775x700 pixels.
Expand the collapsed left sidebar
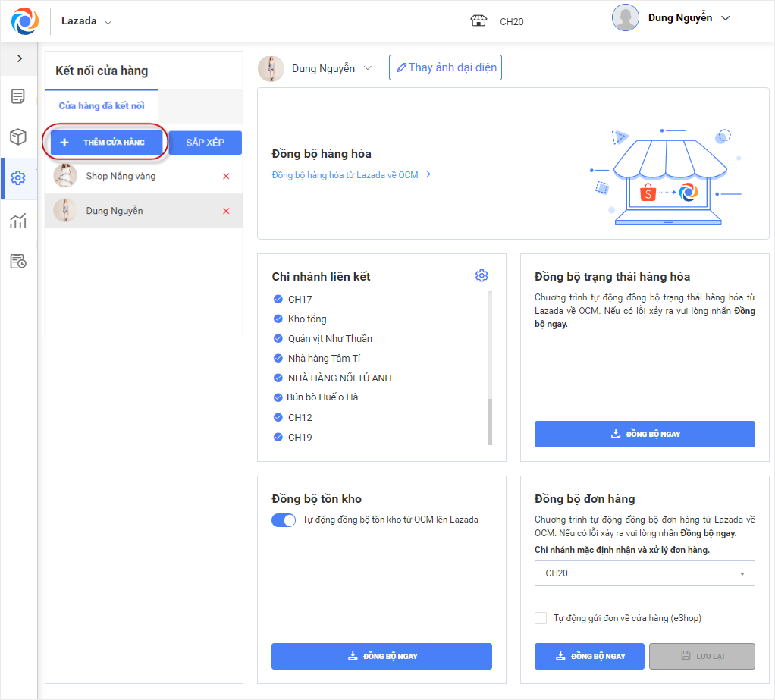pos(19,58)
